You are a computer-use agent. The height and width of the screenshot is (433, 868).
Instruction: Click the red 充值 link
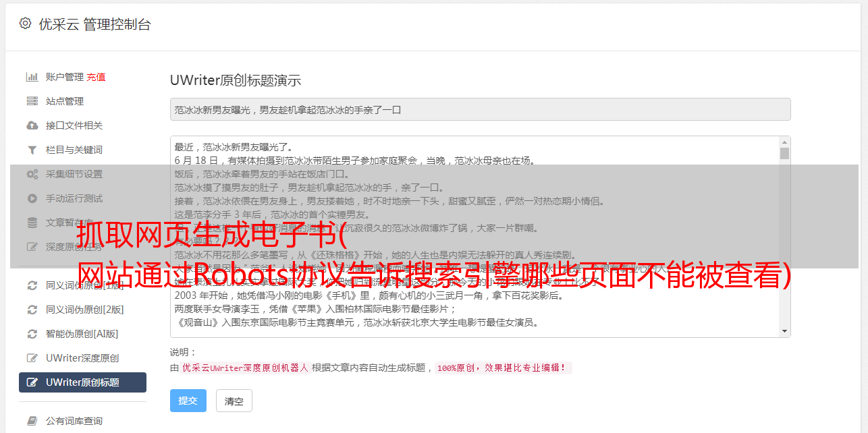click(96, 77)
